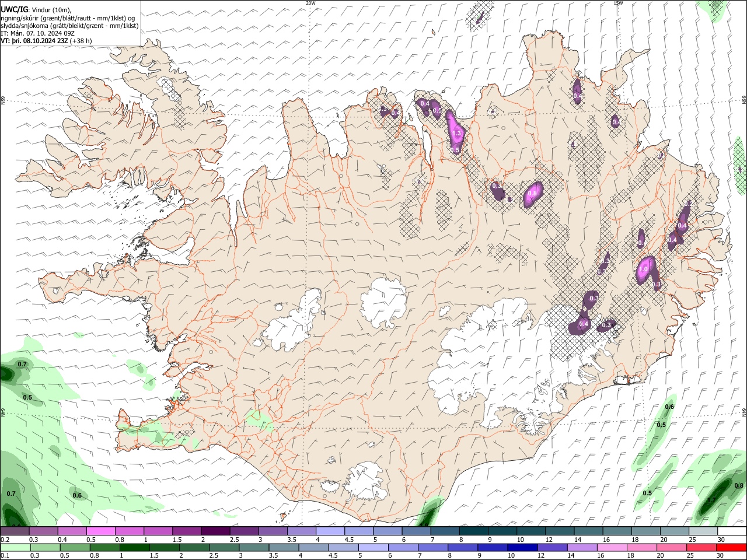The width and height of the screenshot is (747, 560).
Task: Select the valid time 'VT: þri. 08.10.2024 23Z'
Action: (34, 41)
